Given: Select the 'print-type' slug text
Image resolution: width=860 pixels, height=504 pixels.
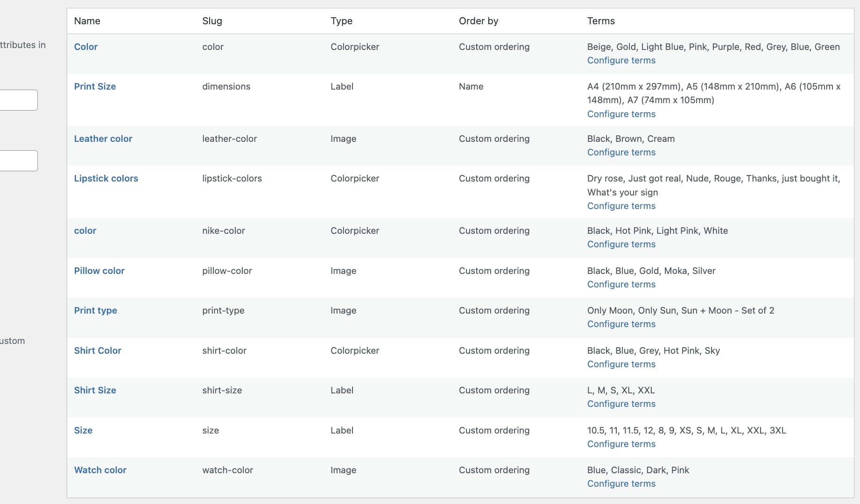Looking at the screenshot, I should 223,310.
